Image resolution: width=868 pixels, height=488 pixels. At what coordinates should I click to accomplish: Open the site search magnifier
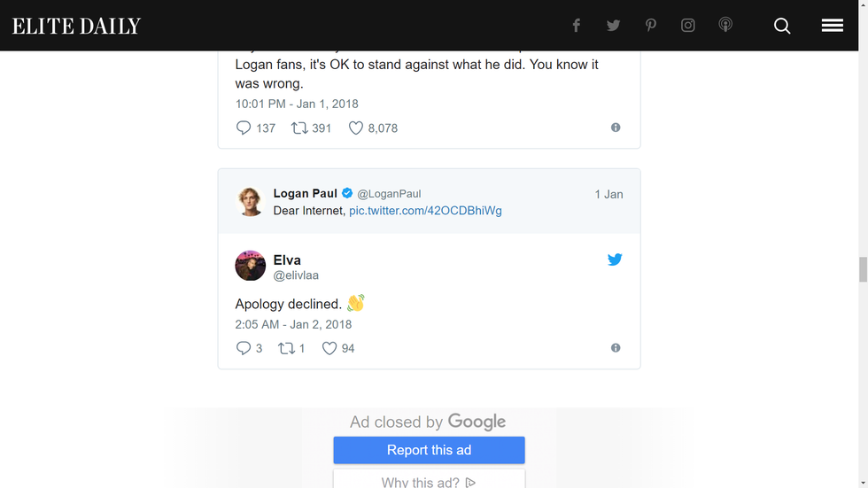click(782, 26)
